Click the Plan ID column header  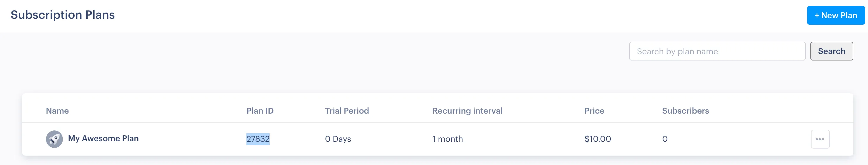click(x=260, y=111)
